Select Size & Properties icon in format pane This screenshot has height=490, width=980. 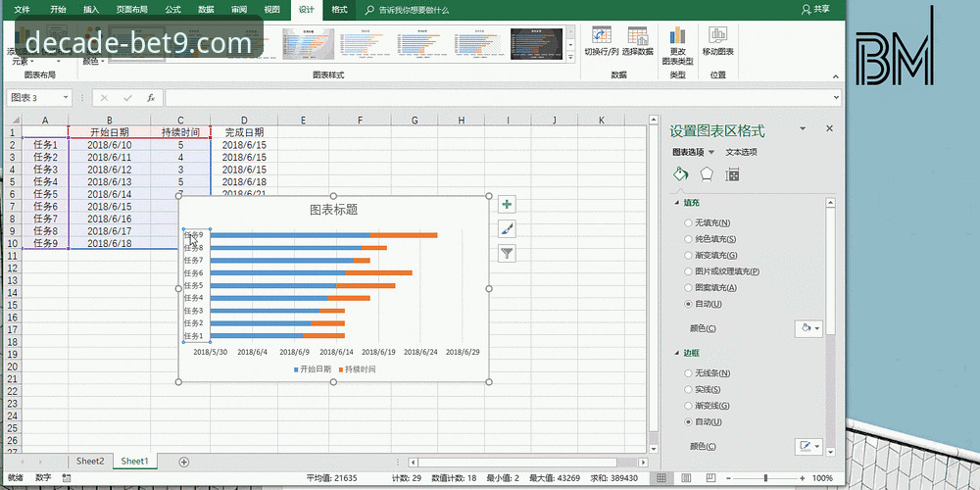pyautogui.click(x=732, y=174)
